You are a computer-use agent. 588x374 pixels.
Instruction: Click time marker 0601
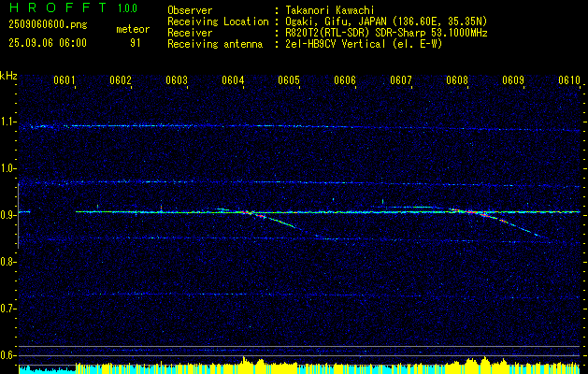(65, 80)
